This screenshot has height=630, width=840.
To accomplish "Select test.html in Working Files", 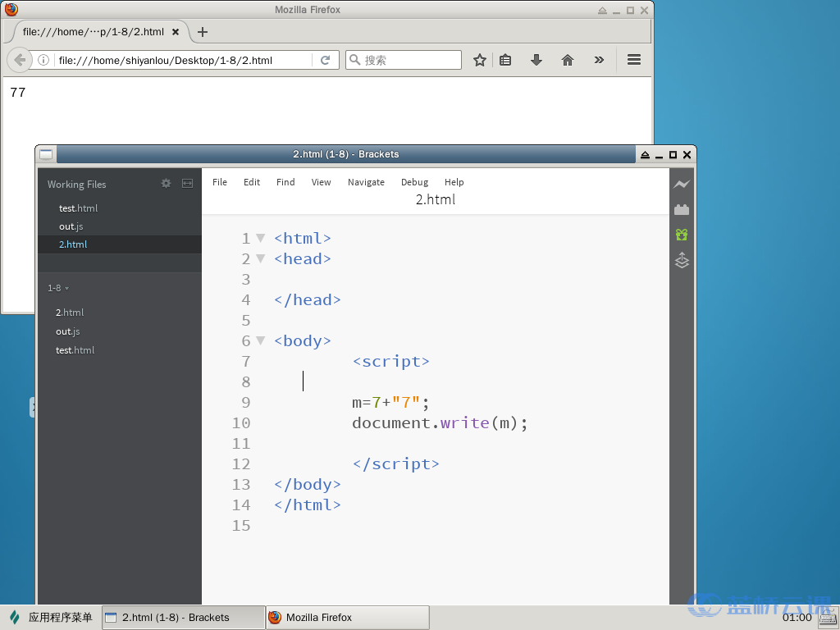I will (78, 208).
